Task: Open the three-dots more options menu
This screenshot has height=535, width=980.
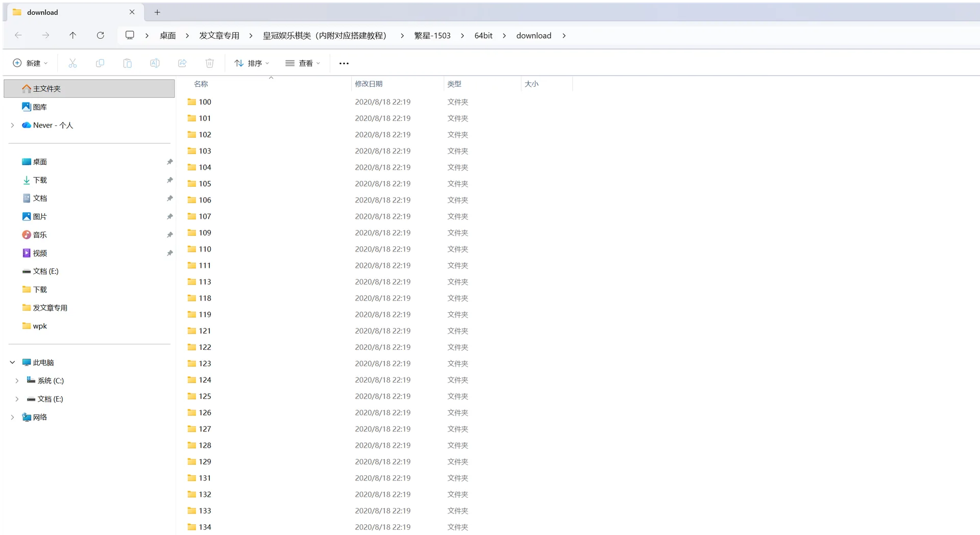Action: (344, 63)
